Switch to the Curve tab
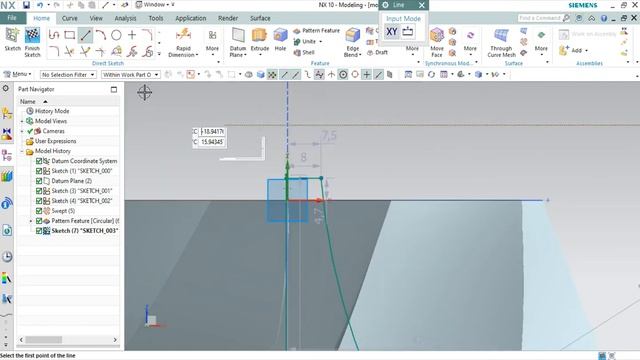Screen dimensions: 640x360 70,18
